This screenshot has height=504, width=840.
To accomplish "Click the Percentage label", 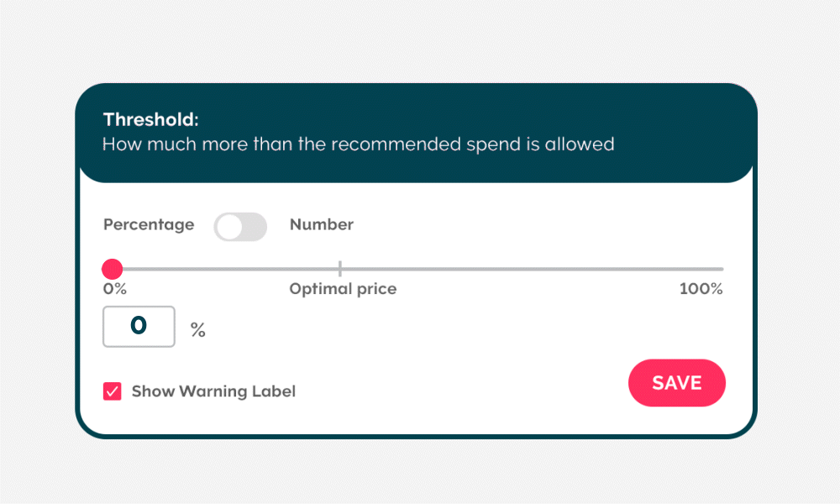I will coord(149,225).
